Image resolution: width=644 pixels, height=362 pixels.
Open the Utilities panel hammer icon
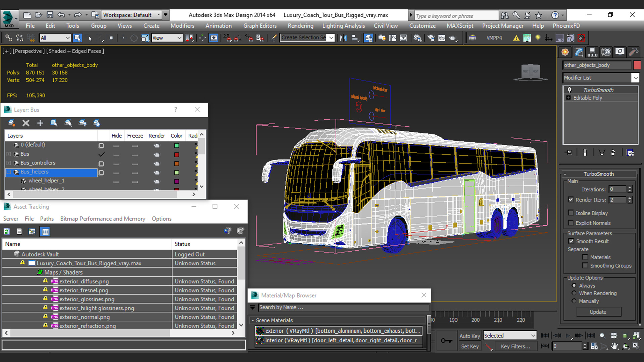633,52
